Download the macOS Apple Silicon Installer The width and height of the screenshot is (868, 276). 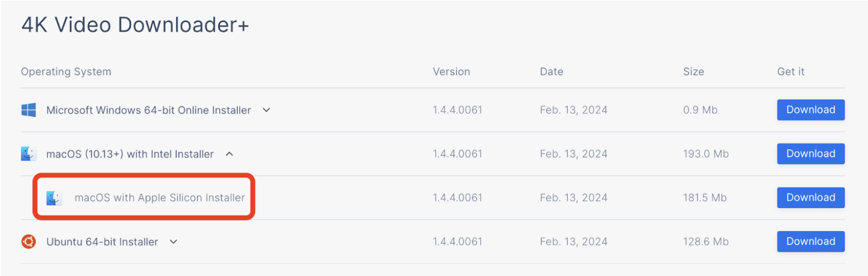(x=811, y=198)
